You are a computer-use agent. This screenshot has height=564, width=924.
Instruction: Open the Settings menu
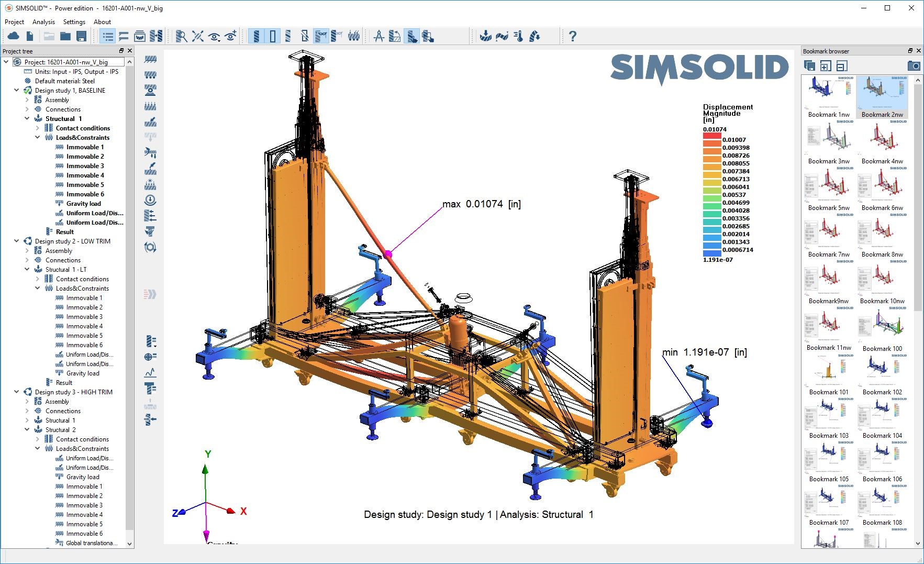point(74,21)
